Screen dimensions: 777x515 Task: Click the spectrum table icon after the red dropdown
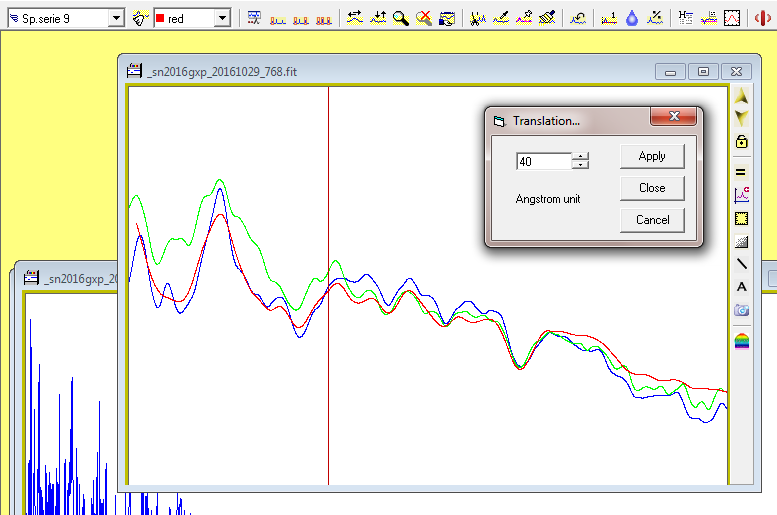254,18
